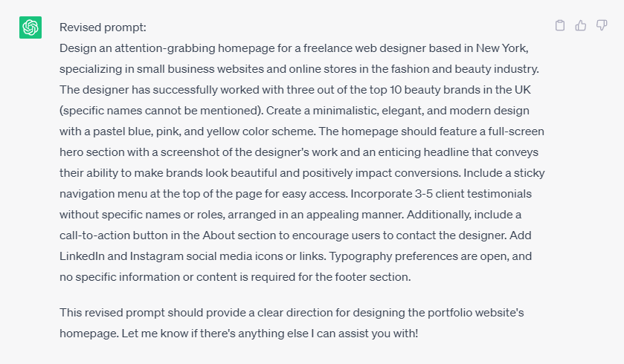The width and height of the screenshot is (624, 364).
Task: Click the green ChatGPT avatar logo
Action: pyautogui.click(x=30, y=27)
